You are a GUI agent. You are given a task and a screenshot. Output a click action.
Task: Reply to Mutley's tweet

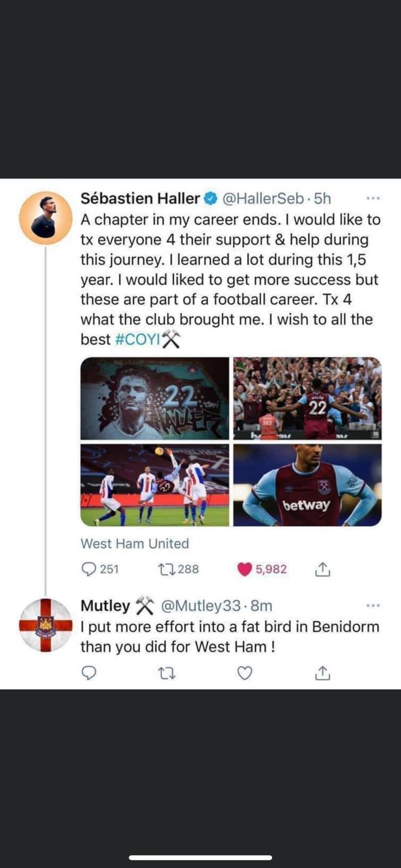click(88, 673)
